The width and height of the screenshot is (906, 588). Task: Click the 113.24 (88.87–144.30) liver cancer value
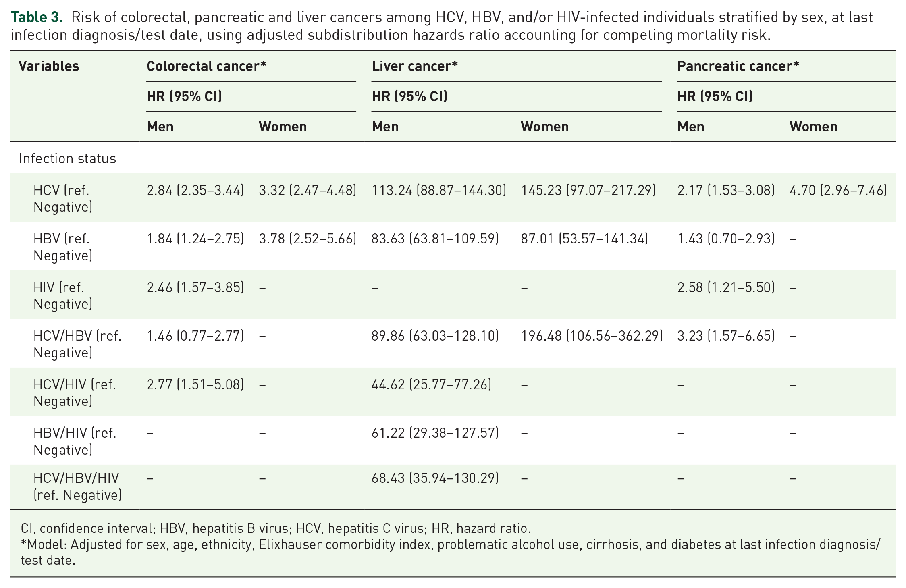(x=439, y=190)
